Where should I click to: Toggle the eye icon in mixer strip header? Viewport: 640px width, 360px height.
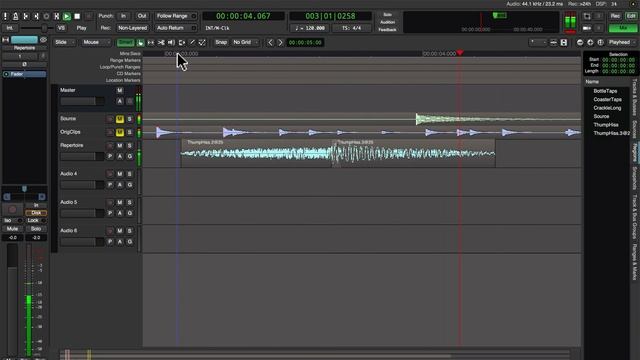coord(43,40)
